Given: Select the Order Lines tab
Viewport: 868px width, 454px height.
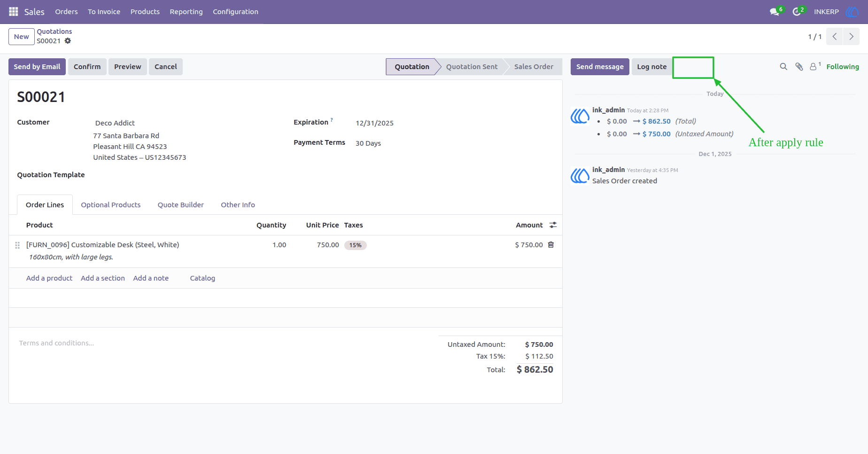Looking at the screenshot, I should pos(45,205).
